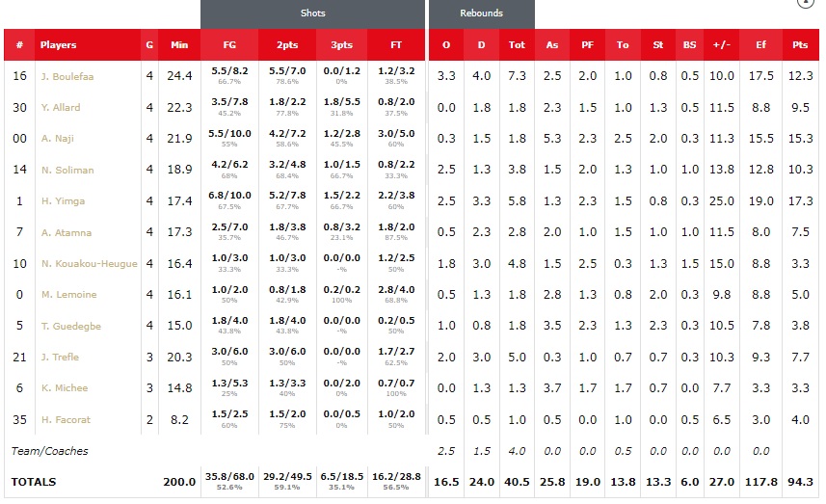Sort table by Pts column header

[799, 44]
